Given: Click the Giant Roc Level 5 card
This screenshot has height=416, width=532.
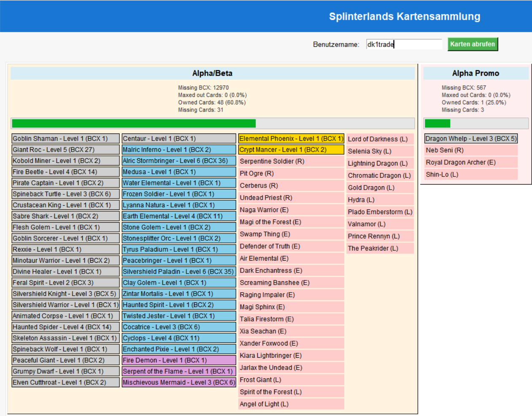Looking at the screenshot, I should [65, 150].
